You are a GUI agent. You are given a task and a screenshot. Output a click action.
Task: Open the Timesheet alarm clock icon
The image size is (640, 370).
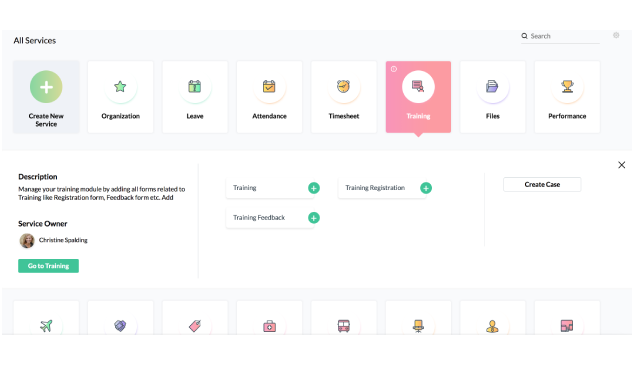coord(344,86)
